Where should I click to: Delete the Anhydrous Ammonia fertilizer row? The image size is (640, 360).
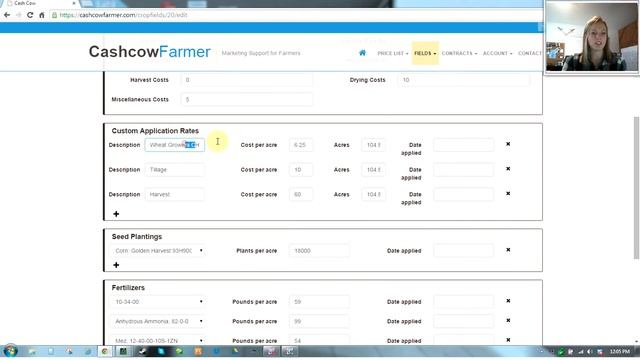point(508,320)
